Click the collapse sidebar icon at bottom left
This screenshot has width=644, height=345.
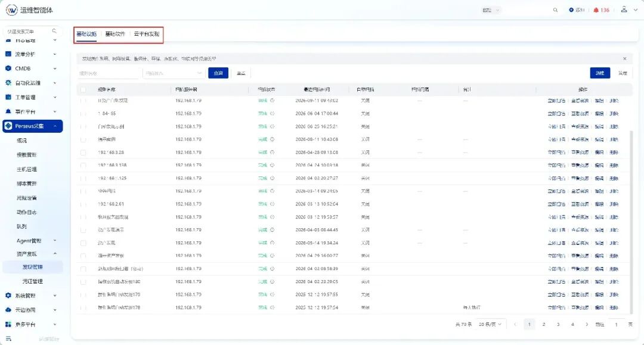tap(8, 339)
